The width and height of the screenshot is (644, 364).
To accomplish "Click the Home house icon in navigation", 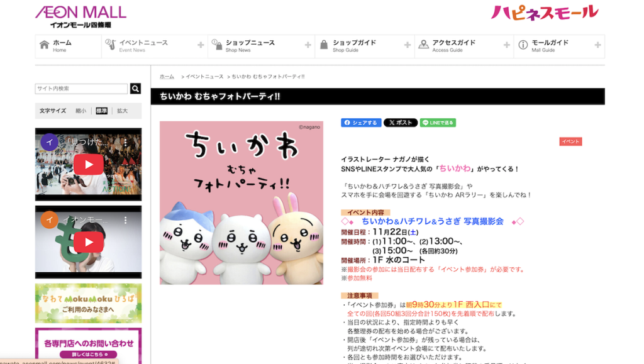I will 44,45.
